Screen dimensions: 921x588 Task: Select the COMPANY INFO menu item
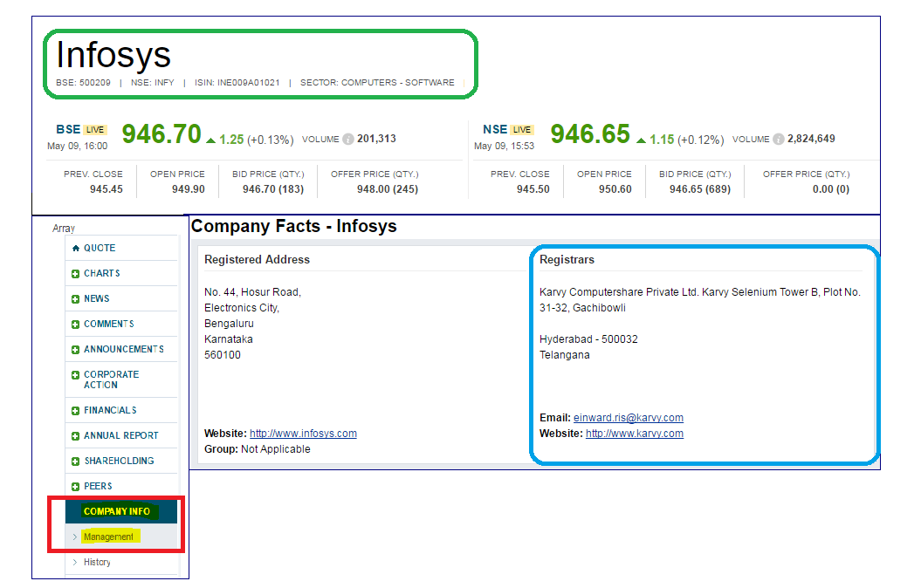pyautogui.click(x=121, y=511)
